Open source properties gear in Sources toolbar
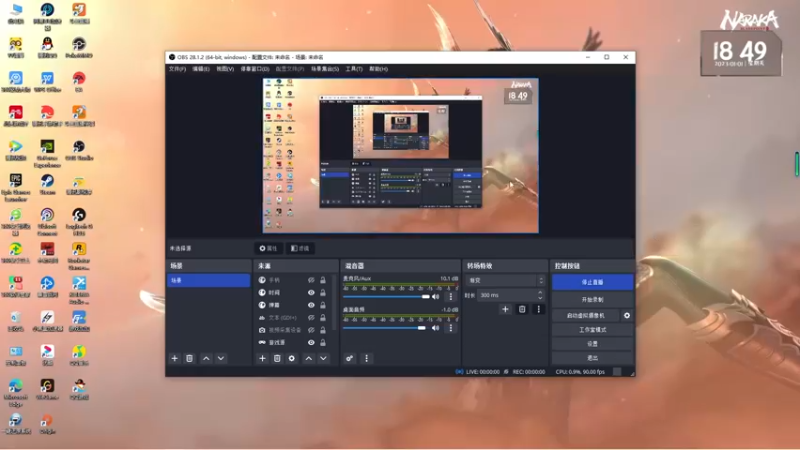 292,358
